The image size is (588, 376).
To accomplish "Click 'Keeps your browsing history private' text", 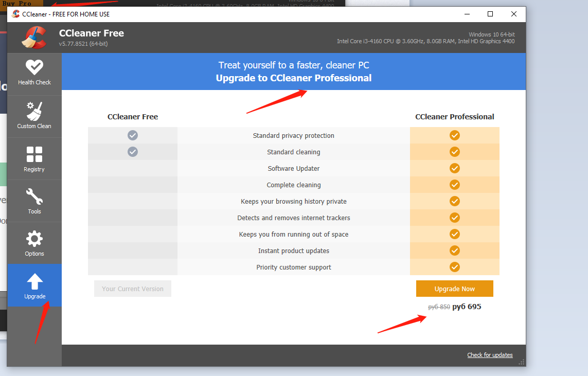I will pyautogui.click(x=294, y=201).
